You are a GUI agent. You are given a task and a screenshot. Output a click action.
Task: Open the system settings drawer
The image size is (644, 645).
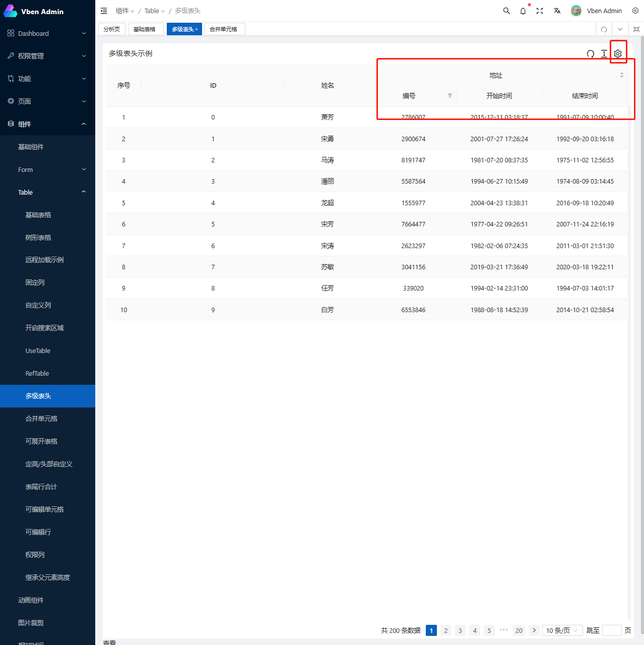click(x=635, y=11)
